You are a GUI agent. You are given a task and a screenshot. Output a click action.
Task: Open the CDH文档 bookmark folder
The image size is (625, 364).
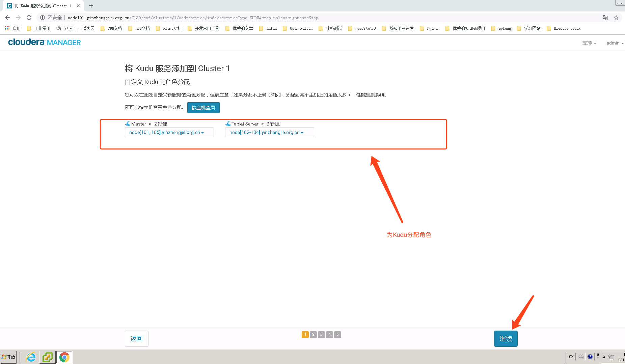click(x=111, y=28)
